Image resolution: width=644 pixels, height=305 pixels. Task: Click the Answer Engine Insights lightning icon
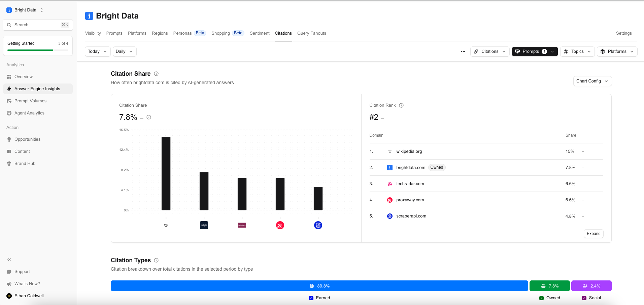tap(9, 89)
